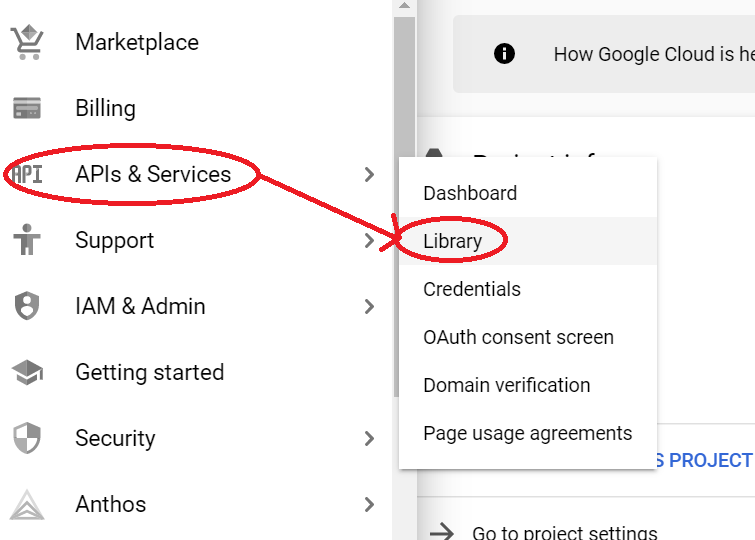
Task: Click the Getting started graduation cap icon
Action: coord(27,372)
